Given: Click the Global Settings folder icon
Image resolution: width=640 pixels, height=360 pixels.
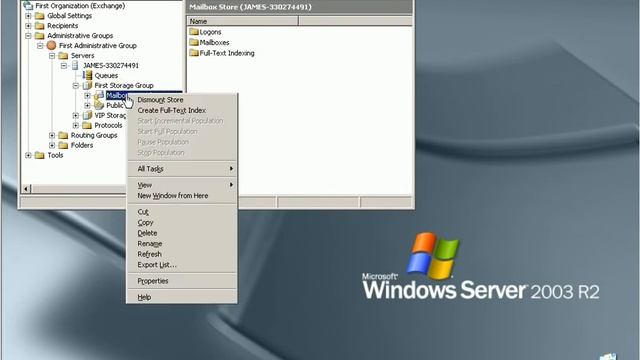Looking at the screenshot, I should coord(40,16).
